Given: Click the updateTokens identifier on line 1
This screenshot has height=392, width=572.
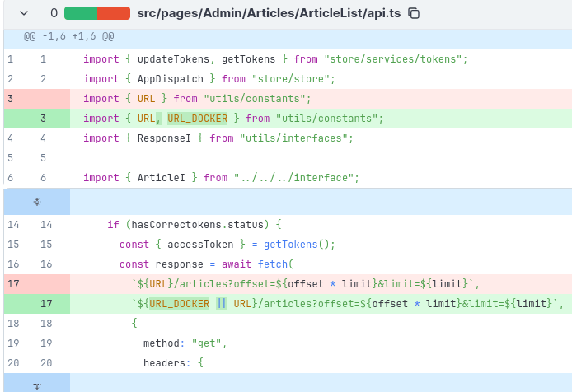Looking at the screenshot, I should pos(173,59).
